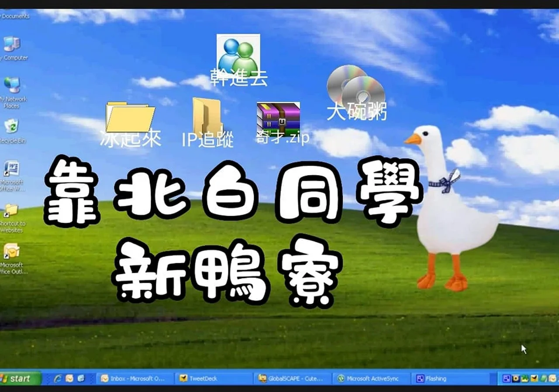Select the Shortcut to Websites folder icon
Screen dimensions: 559x392
[x=11, y=210]
